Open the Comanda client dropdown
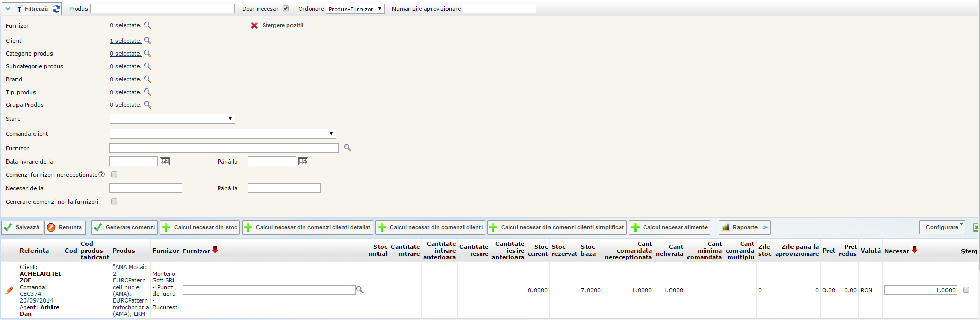This screenshot has height=320, width=980. click(222, 134)
